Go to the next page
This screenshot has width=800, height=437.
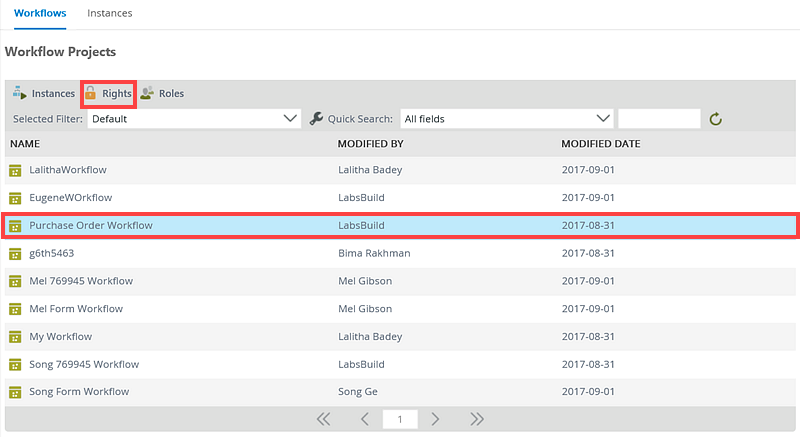(435, 419)
